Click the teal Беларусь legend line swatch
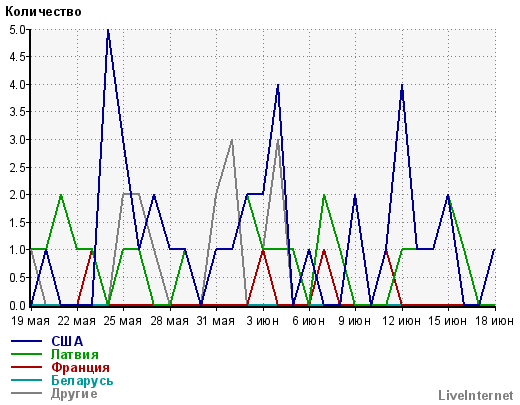 pos(27,380)
